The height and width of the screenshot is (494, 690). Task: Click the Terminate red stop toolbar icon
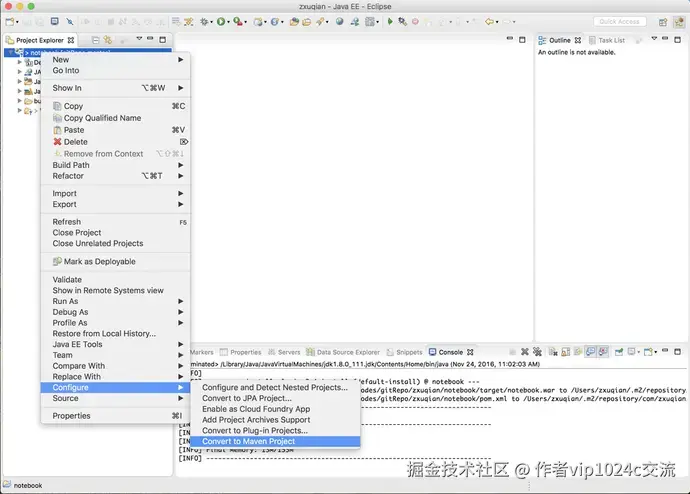415,22
